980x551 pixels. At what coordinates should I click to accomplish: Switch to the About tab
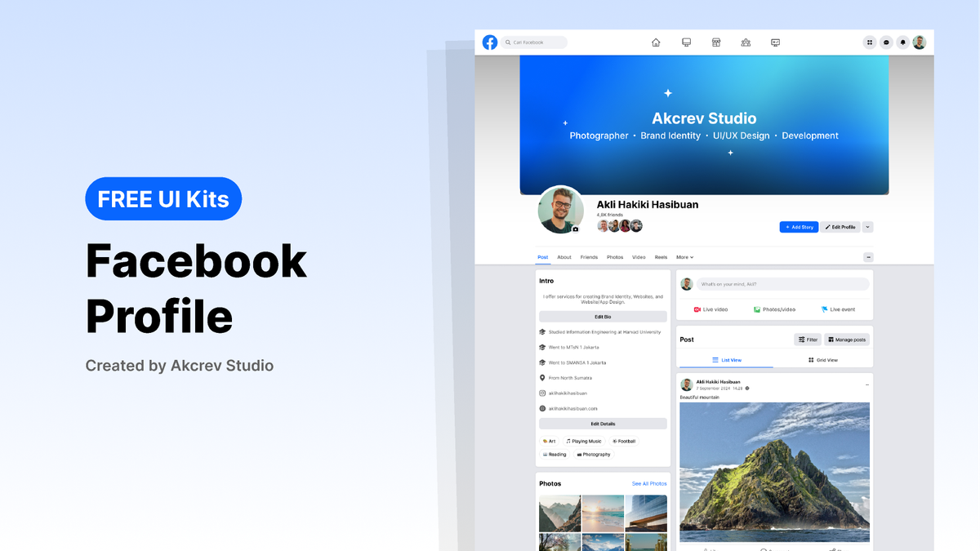tap(564, 257)
